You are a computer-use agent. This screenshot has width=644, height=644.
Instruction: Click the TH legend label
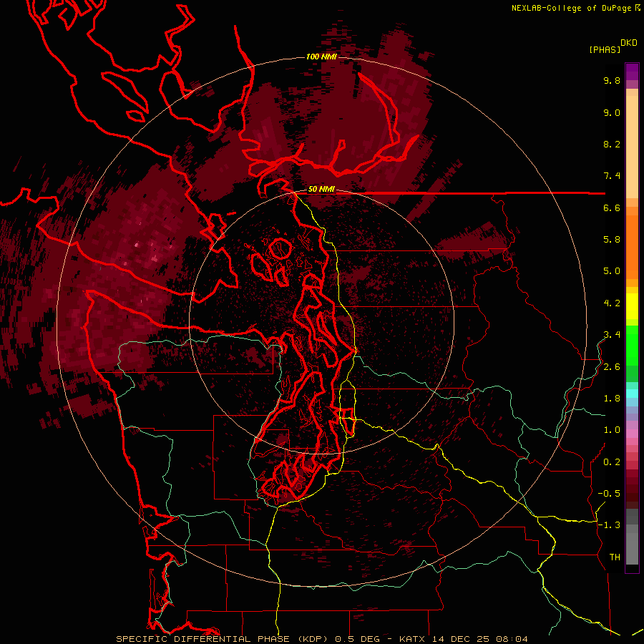615,557
